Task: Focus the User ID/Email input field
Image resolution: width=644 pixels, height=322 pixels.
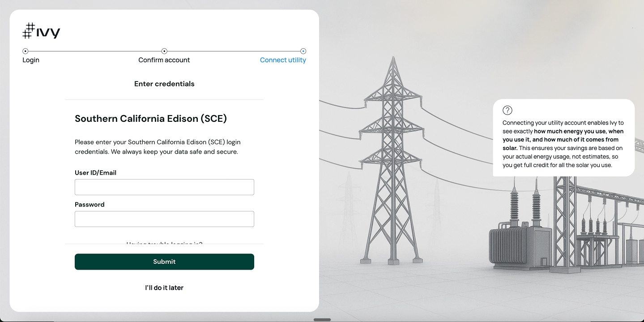Action: (164, 187)
